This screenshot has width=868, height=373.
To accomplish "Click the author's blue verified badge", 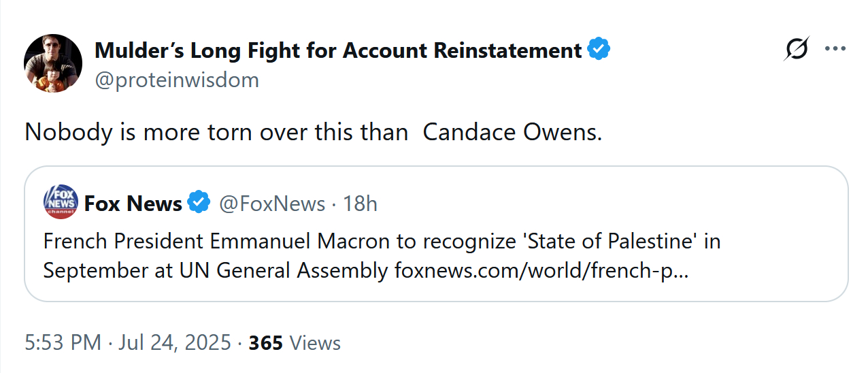I will 599,50.
